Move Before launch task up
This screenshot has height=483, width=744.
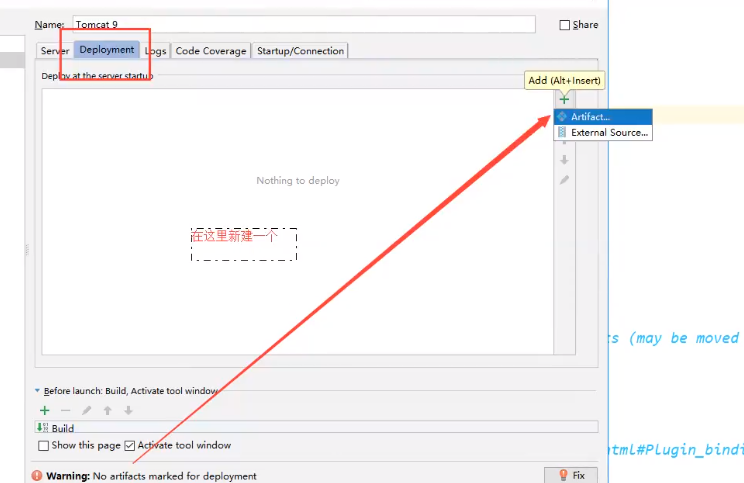tap(108, 410)
